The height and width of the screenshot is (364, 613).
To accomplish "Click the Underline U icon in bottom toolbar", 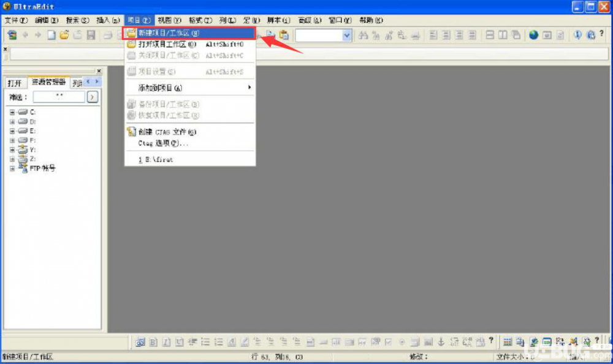I will pos(179,343).
